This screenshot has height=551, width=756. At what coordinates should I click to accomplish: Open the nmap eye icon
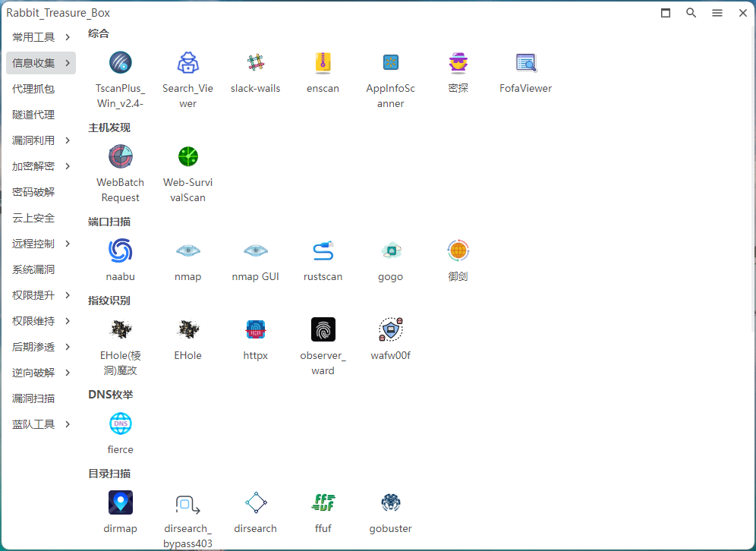point(188,250)
